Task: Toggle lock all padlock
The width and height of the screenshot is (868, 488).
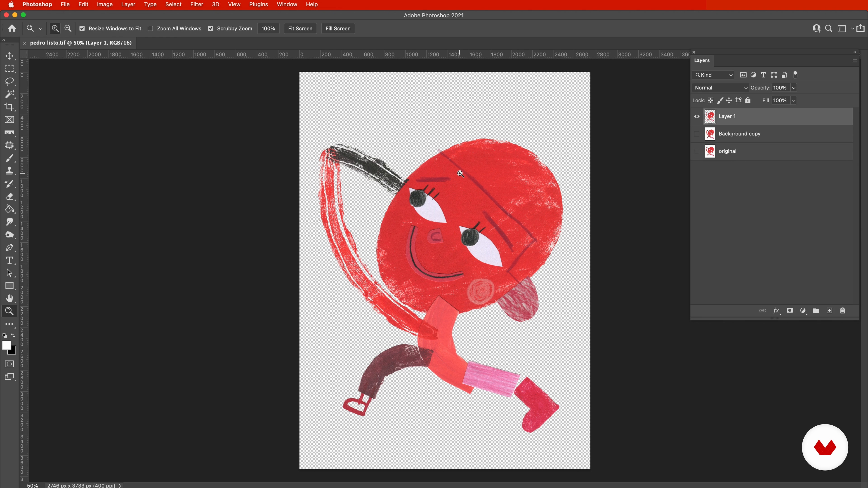Action: pyautogui.click(x=748, y=100)
